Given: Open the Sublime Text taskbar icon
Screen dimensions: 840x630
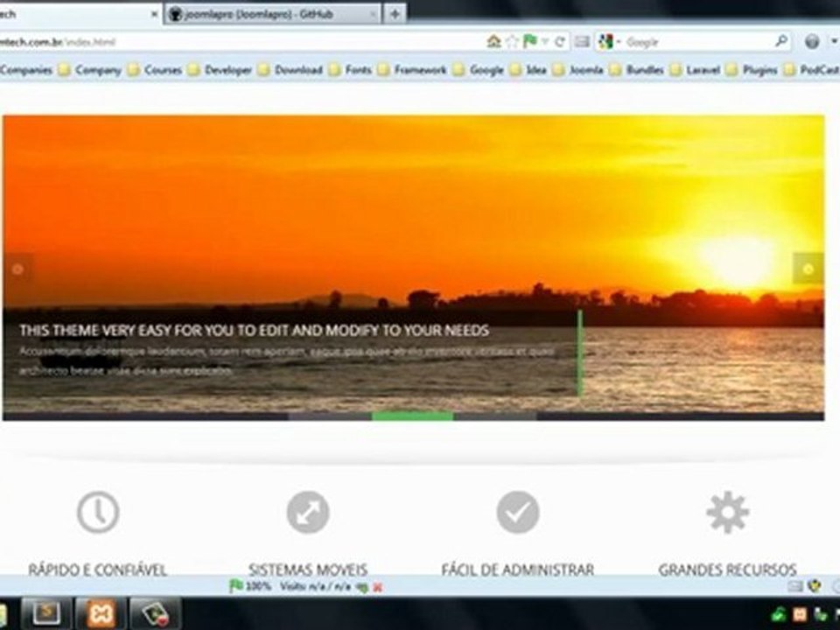Looking at the screenshot, I should tap(46, 612).
